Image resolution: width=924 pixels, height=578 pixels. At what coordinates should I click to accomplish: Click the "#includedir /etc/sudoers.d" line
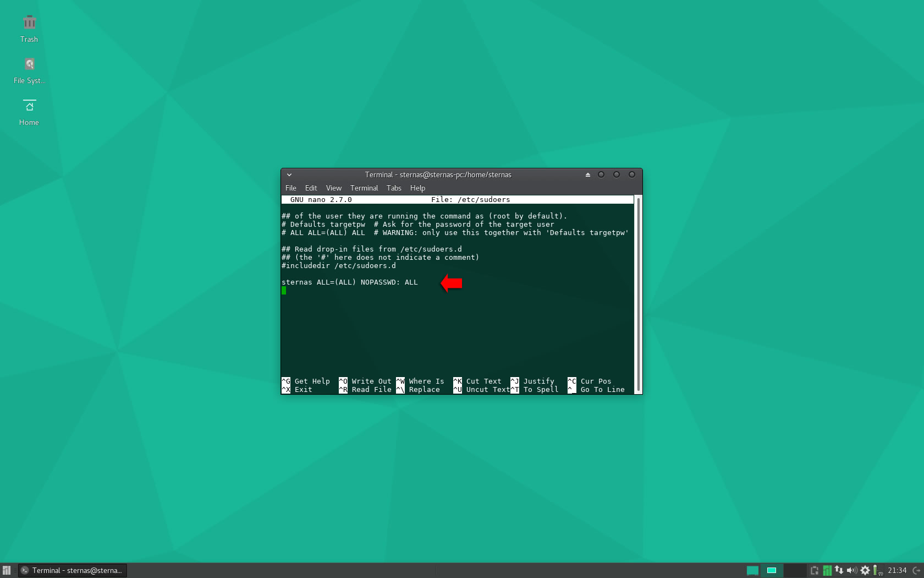(x=339, y=266)
